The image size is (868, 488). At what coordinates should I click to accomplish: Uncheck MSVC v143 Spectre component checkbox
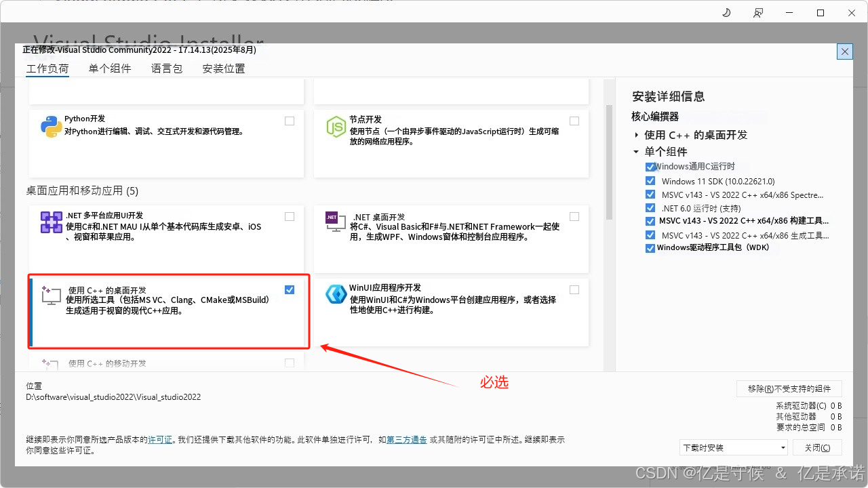point(650,195)
